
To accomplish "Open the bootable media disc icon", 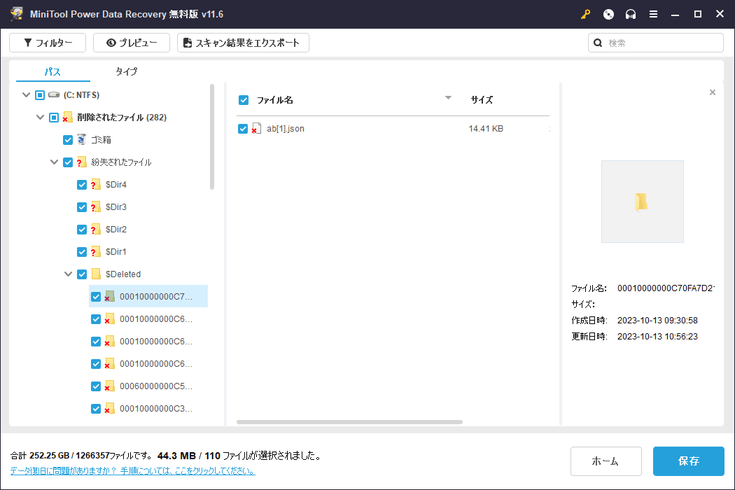I will [609, 15].
